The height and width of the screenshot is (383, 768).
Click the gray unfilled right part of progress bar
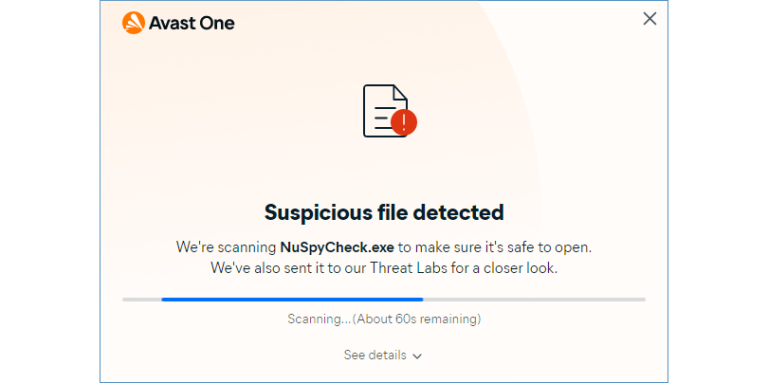pos(534,299)
